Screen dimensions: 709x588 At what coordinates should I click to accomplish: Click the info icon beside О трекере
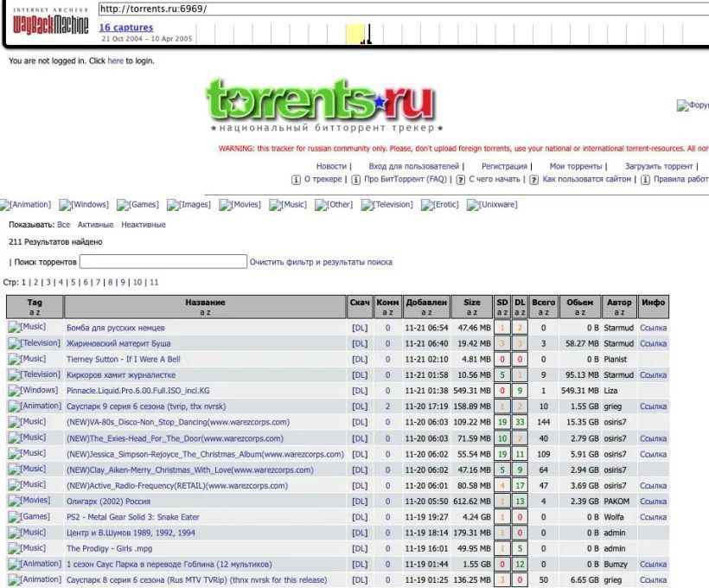pos(296,180)
